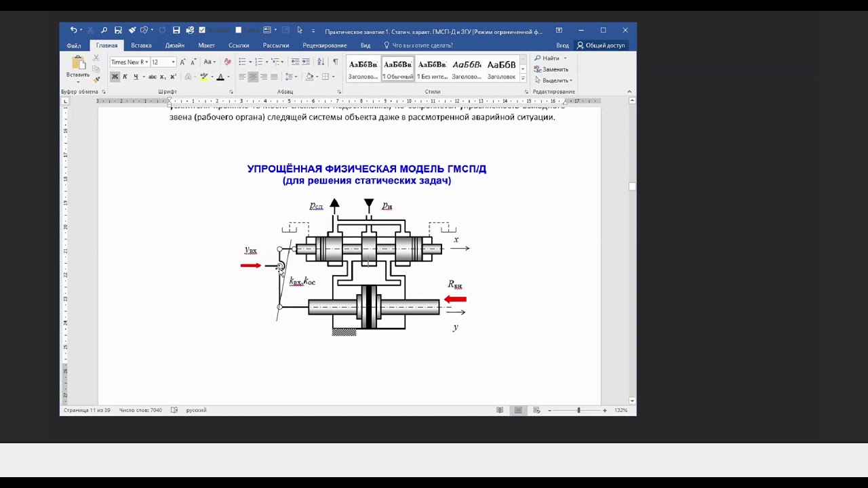Expand the change case Аа menu

click(209, 62)
